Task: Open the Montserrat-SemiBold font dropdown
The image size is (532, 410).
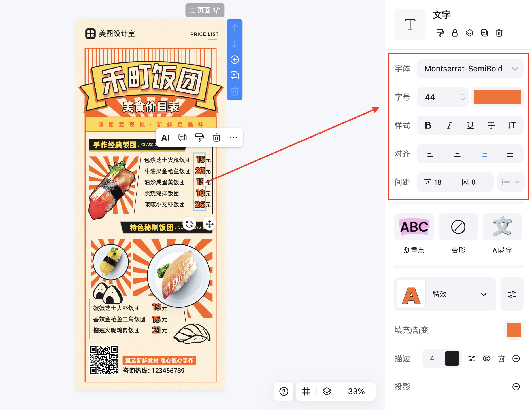Action: pyautogui.click(x=470, y=69)
